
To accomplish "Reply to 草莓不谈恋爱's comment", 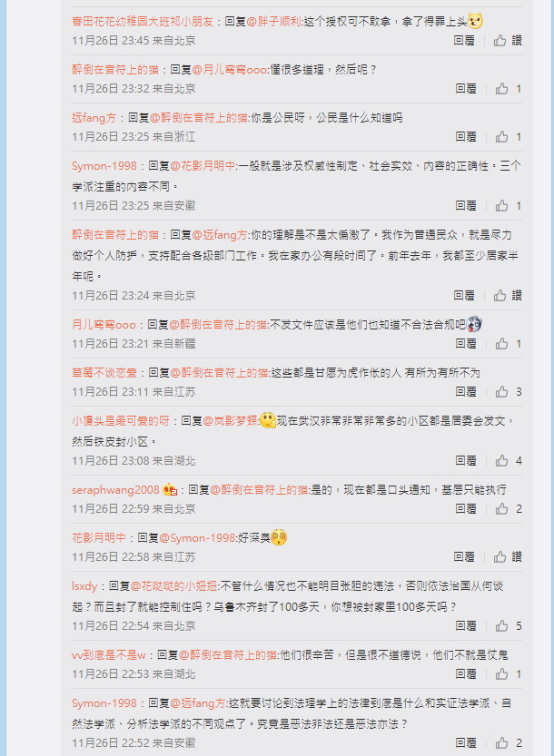I will click(466, 391).
